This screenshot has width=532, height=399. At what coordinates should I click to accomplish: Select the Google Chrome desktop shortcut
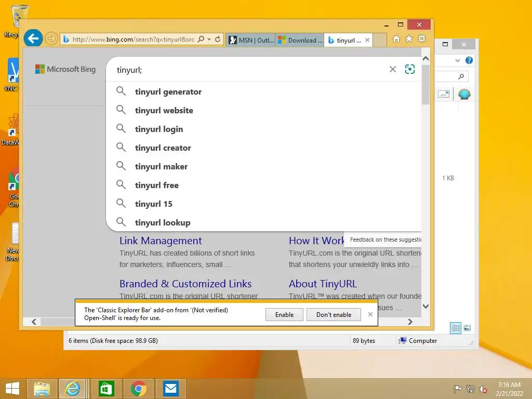13,188
